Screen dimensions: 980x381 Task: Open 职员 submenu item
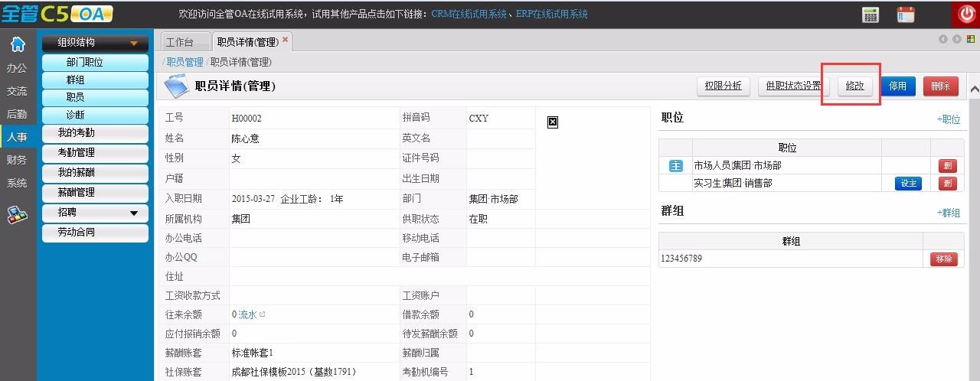(x=96, y=98)
